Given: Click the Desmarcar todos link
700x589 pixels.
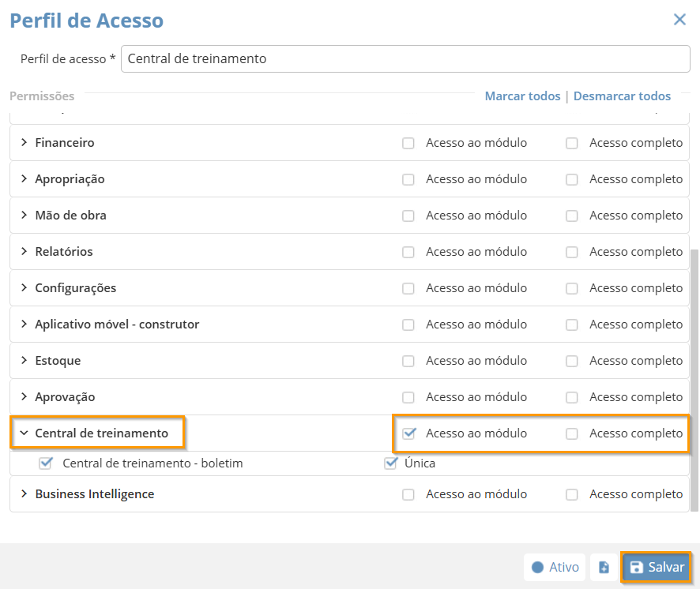Looking at the screenshot, I should [622, 96].
